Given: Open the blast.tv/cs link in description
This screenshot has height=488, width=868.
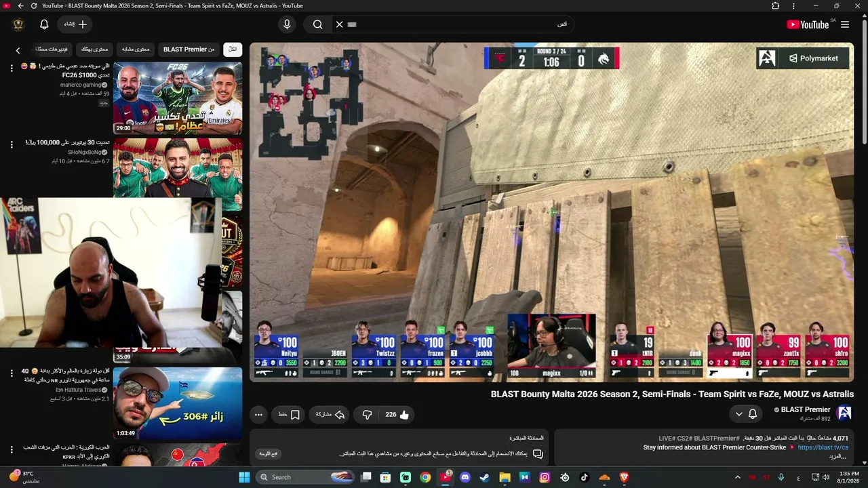Looking at the screenshot, I should coord(823,448).
